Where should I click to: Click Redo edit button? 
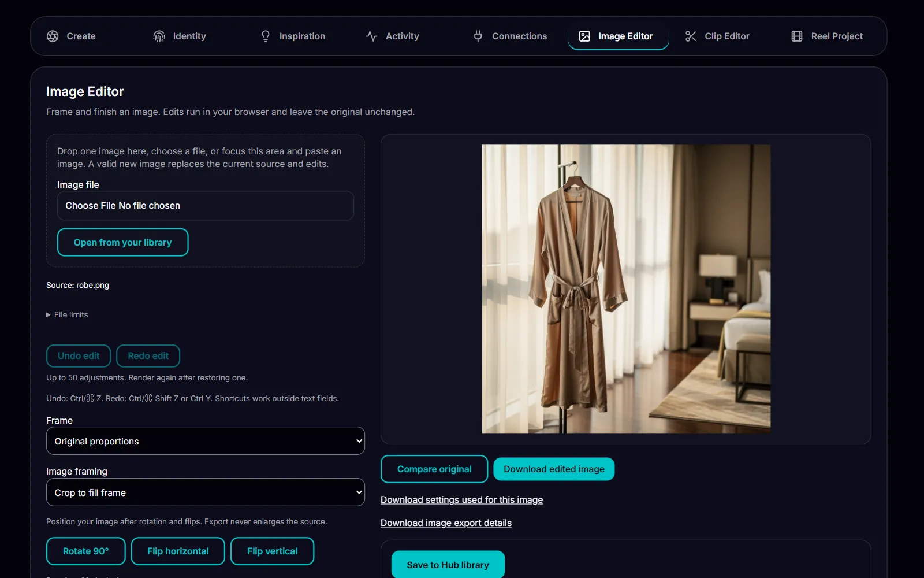(x=148, y=356)
